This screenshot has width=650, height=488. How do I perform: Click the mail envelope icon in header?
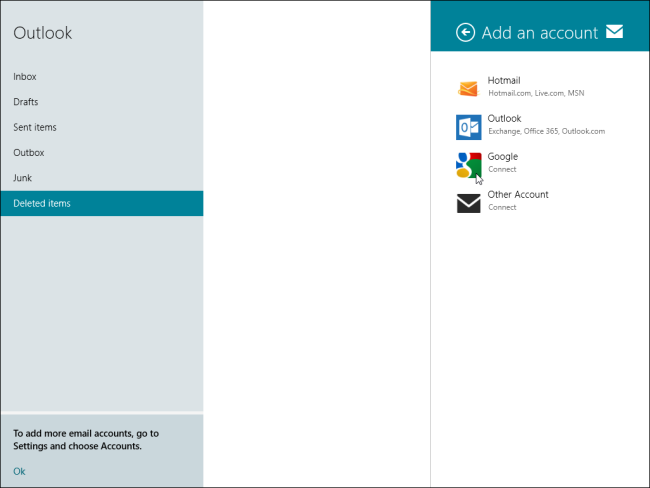coord(614,32)
